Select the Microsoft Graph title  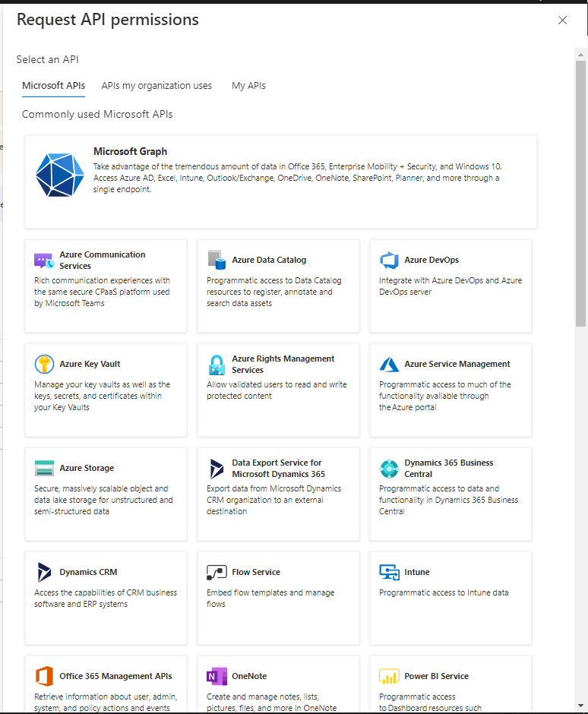click(x=130, y=151)
